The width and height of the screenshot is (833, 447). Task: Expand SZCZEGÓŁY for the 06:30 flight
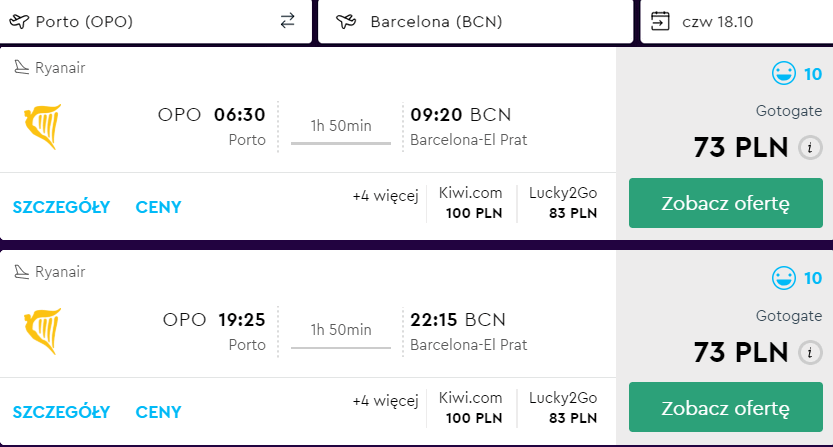coord(61,207)
